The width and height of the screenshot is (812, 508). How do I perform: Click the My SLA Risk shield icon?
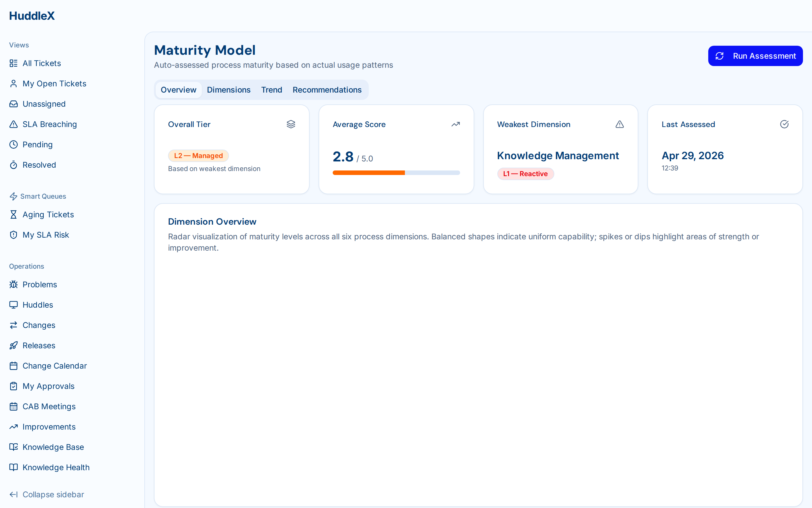coord(14,235)
